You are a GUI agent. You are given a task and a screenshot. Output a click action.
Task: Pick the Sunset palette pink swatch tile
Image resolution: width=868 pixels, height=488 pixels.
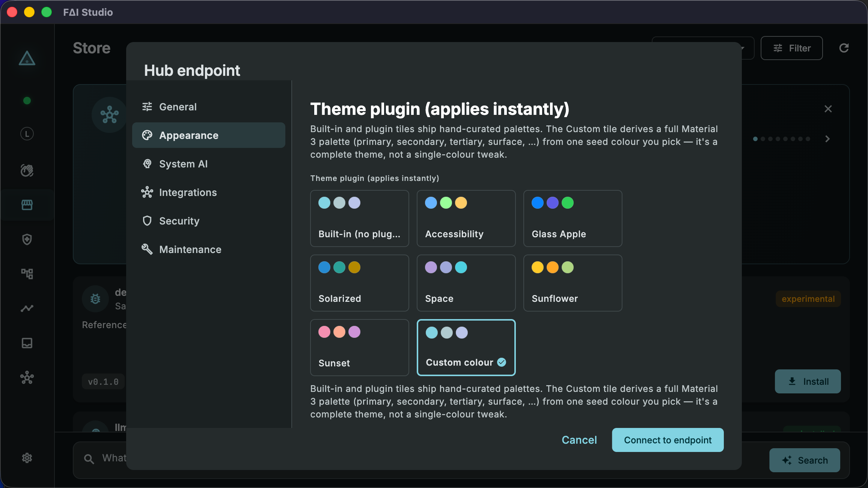pyautogui.click(x=359, y=347)
